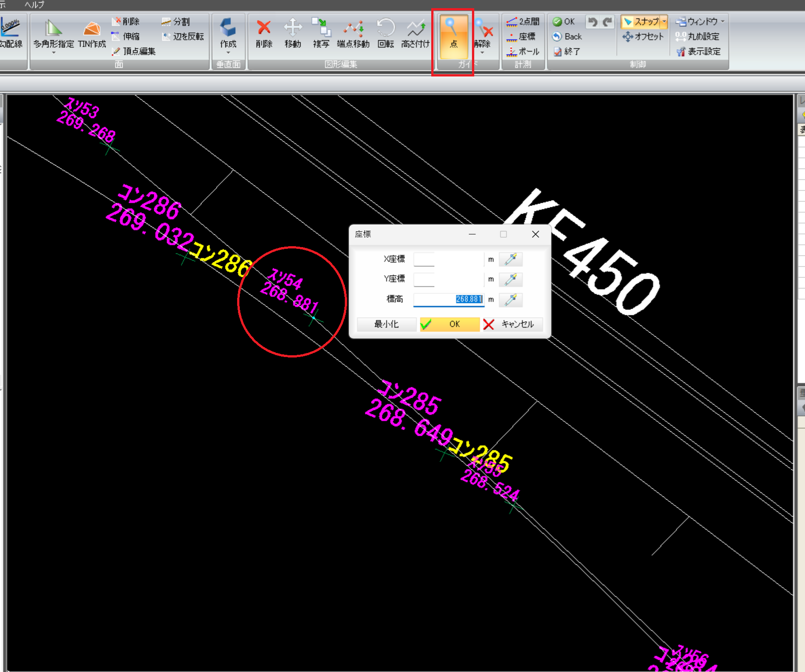Viewport: 805px width, 672px height.
Task: Click the Y座標 input field
Action: (x=448, y=279)
